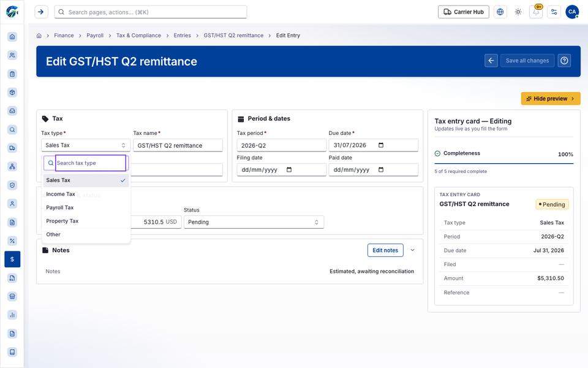The image size is (588, 368).
Task: Open the Filing date calendar picker
Action: tap(289, 170)
